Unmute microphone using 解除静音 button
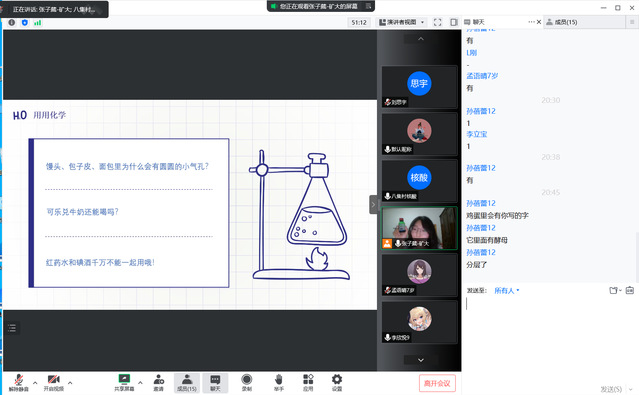Screen dimensions: 639x395 coord(19,382)
